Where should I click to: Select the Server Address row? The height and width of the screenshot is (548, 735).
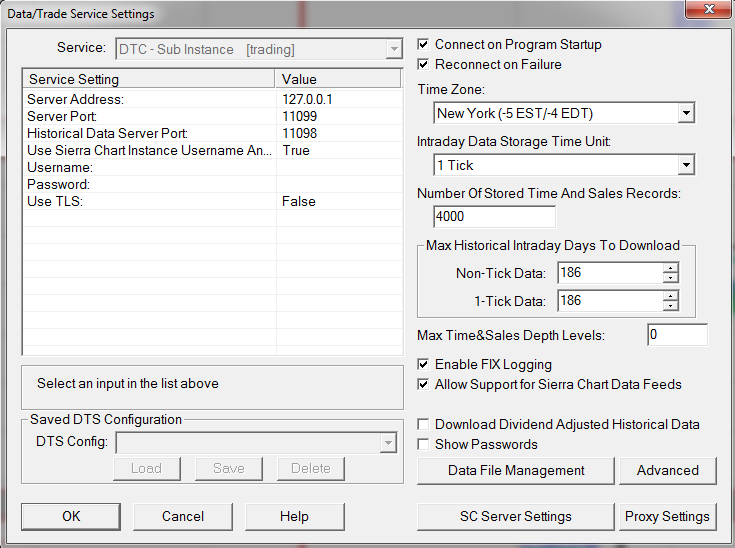coord(213,99)
